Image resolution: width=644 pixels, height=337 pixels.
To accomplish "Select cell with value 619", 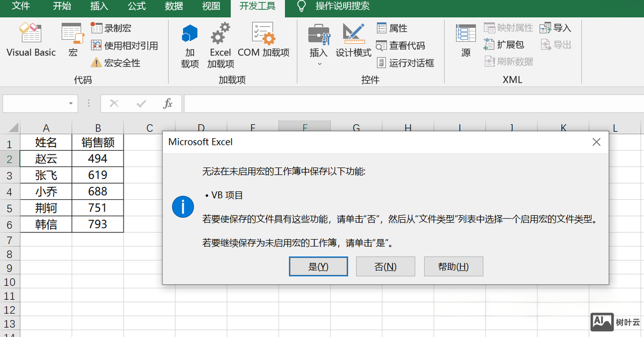I will point(98,175).
